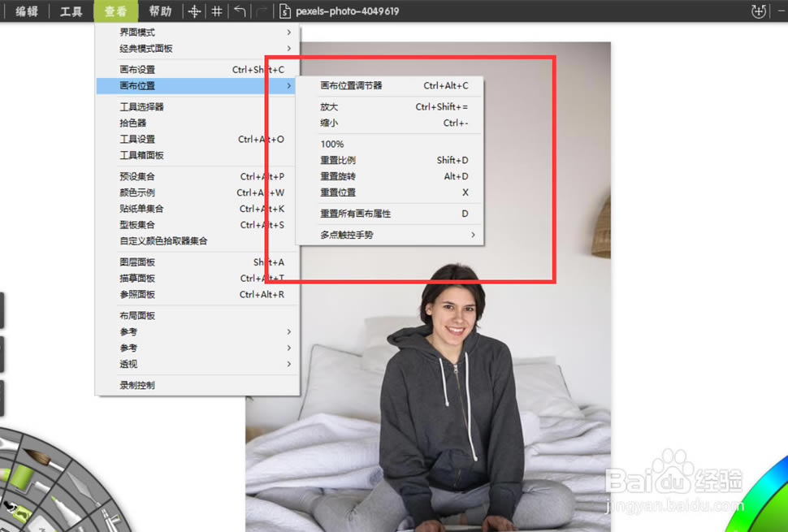
Task: Close the highlighted 查看 menu
Action: click(x=115, y=11)
